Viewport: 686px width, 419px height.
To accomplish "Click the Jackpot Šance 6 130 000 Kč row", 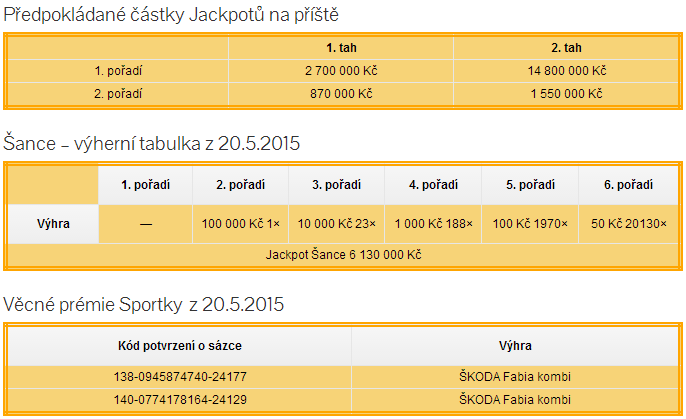I will coord(343,255).
